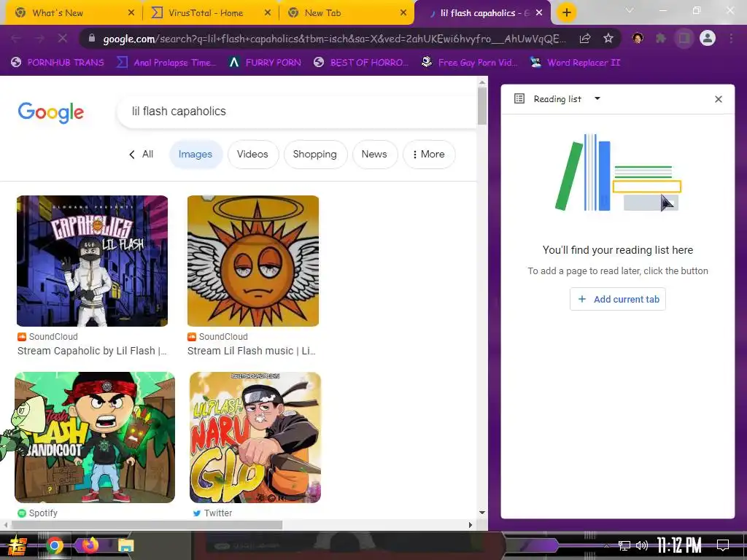Close the VirusTotal - Home tab
This screenshot has width=747, height=560.
tap(268, 13)
